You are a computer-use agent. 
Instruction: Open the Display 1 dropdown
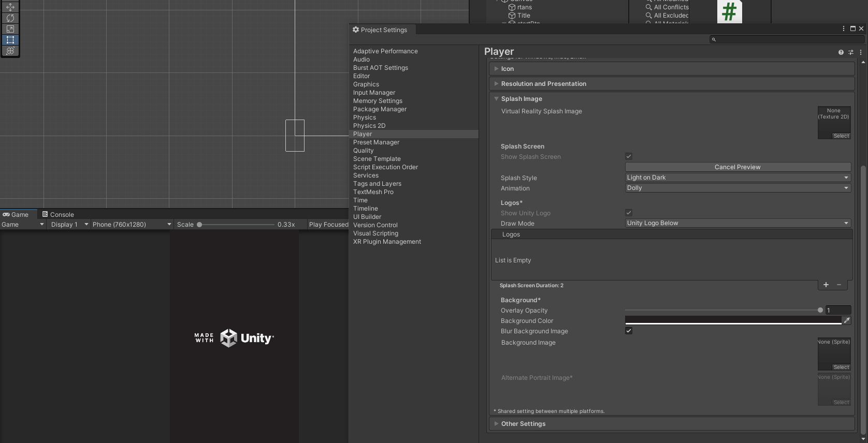tap(69, 225)
